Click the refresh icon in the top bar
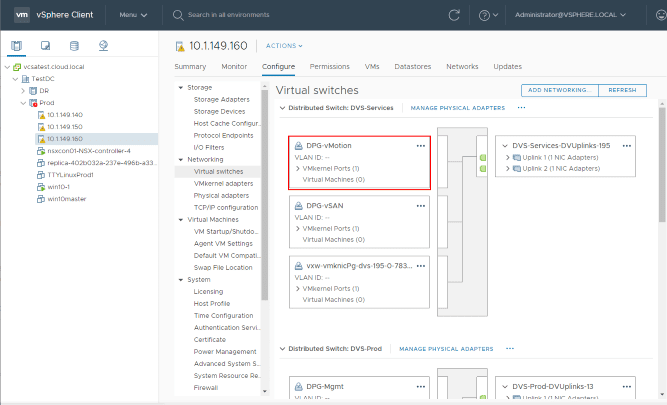The image size is (667, 405). 455,15
